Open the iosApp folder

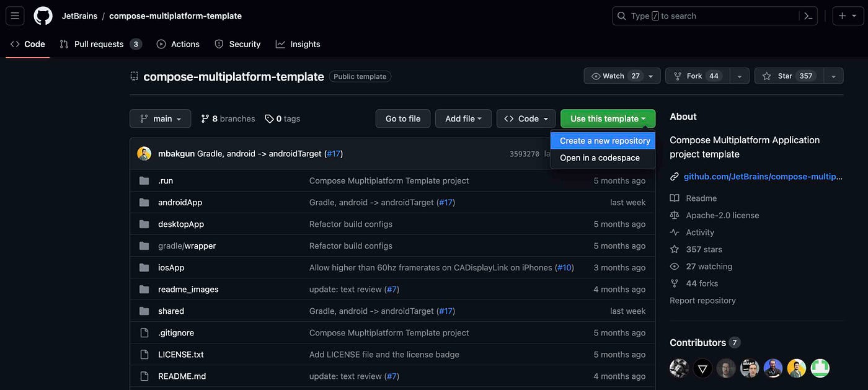pyautogui.click(x=171, y=267)
